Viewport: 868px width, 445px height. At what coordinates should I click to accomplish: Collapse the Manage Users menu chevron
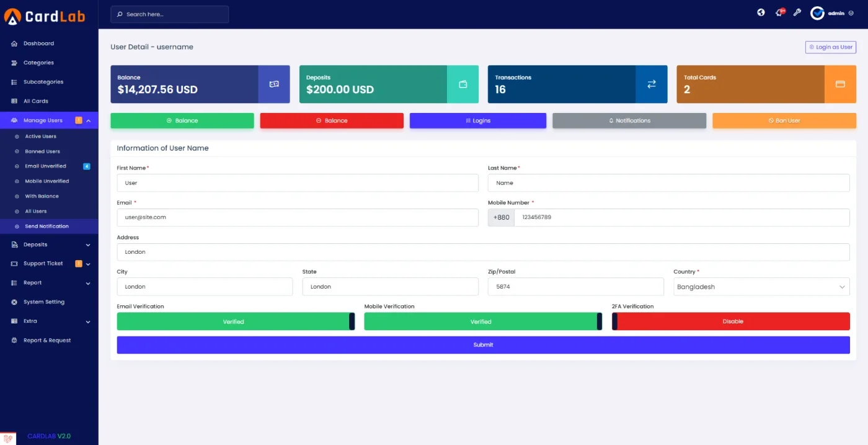coord(88,120)
